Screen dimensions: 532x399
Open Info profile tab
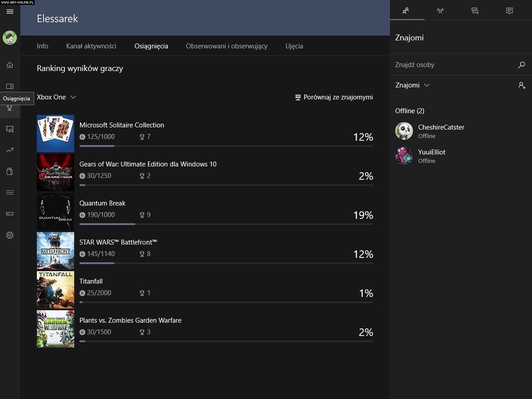[x=43, y=46]
